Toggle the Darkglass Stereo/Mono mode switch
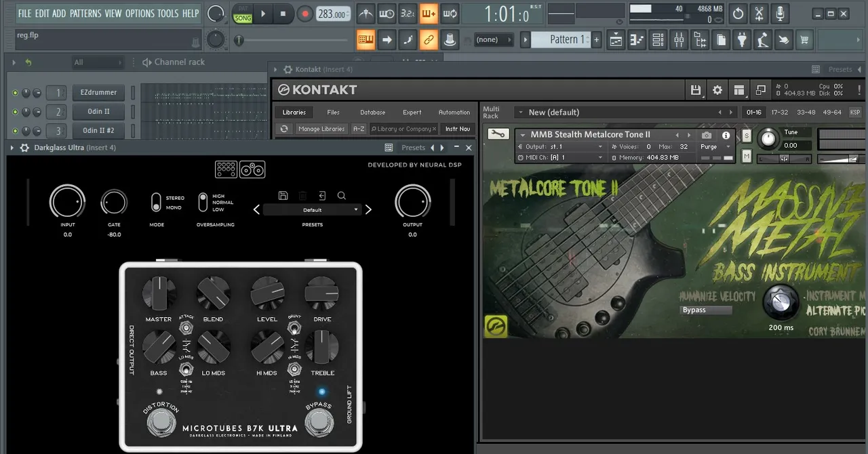 (x=157, y=203)
